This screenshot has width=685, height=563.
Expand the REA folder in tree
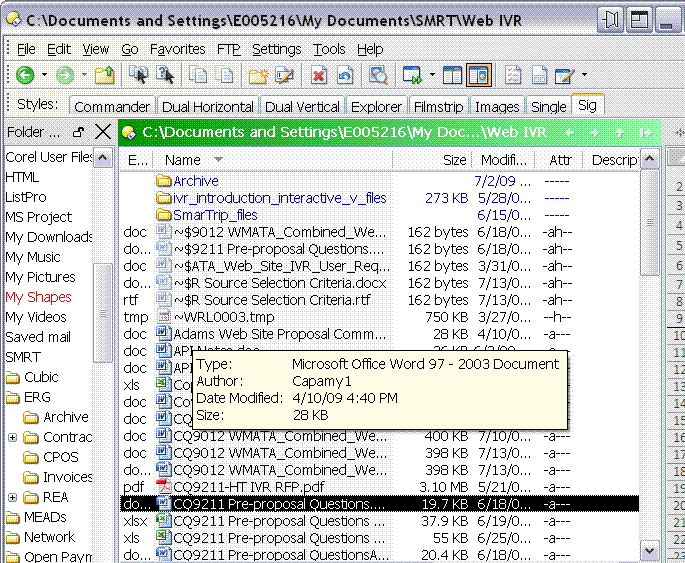pos(12,497)
